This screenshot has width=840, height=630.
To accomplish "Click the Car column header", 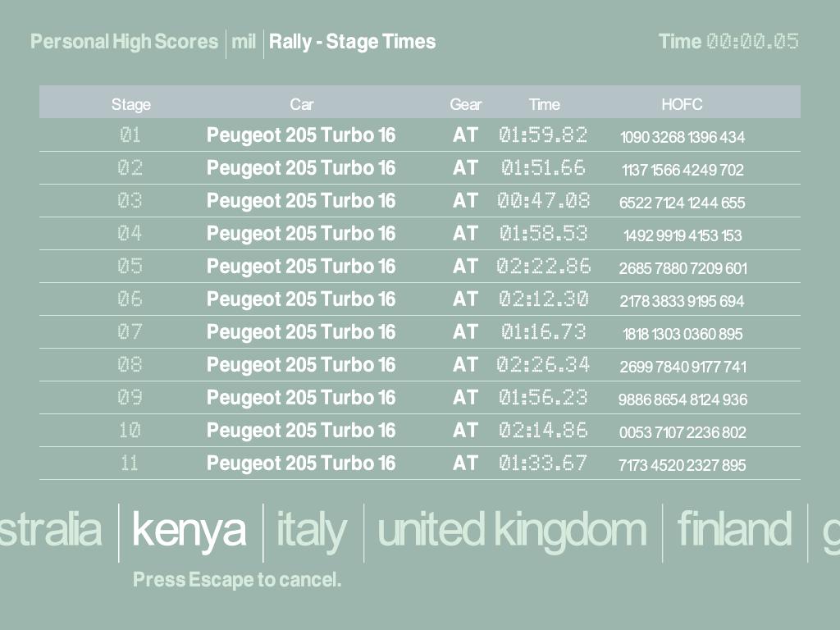I will [x=301, y=104].
